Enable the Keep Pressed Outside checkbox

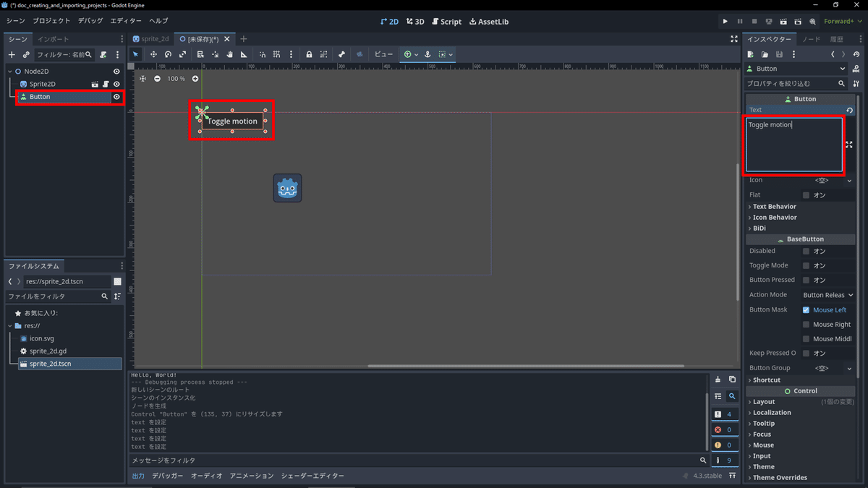[x=806, y=354]
